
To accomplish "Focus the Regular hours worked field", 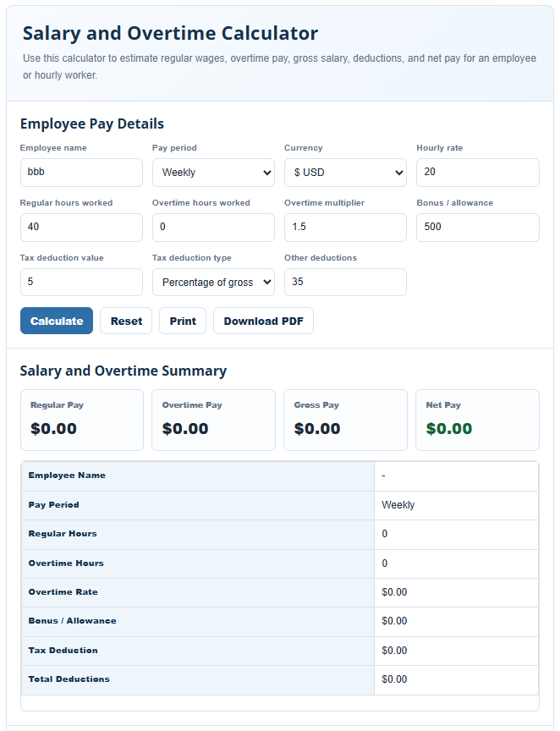I will 81,228.
